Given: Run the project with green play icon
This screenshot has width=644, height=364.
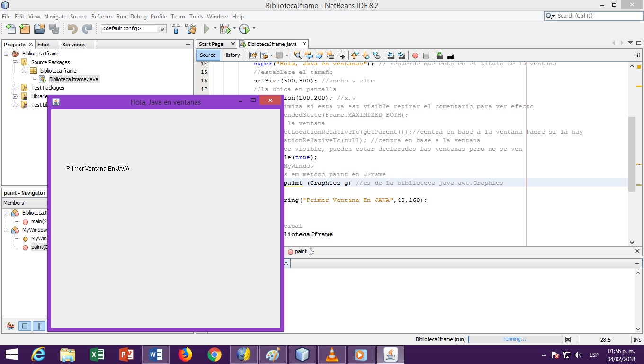Looking at the screenshot, I should (206, 29).
